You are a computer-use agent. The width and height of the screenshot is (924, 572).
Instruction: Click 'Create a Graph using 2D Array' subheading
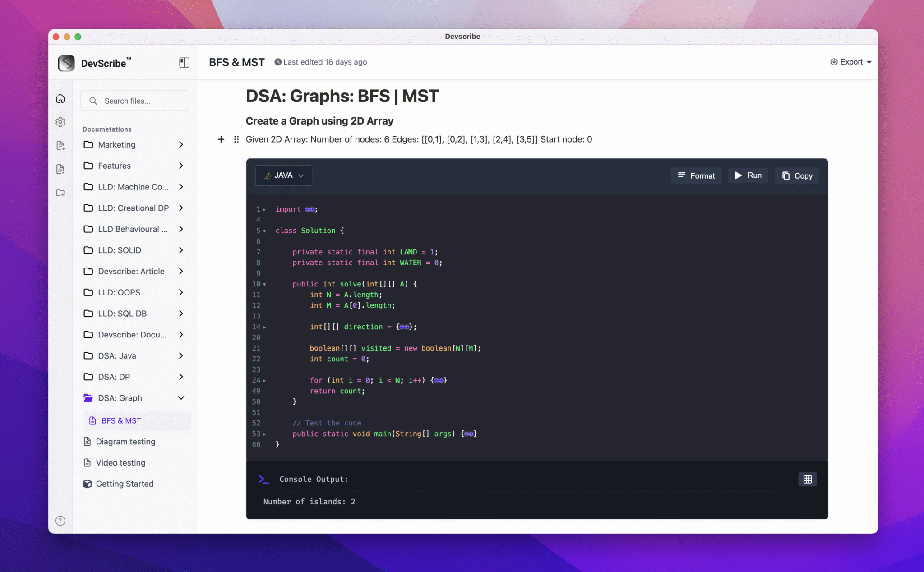tap(319, 121)
